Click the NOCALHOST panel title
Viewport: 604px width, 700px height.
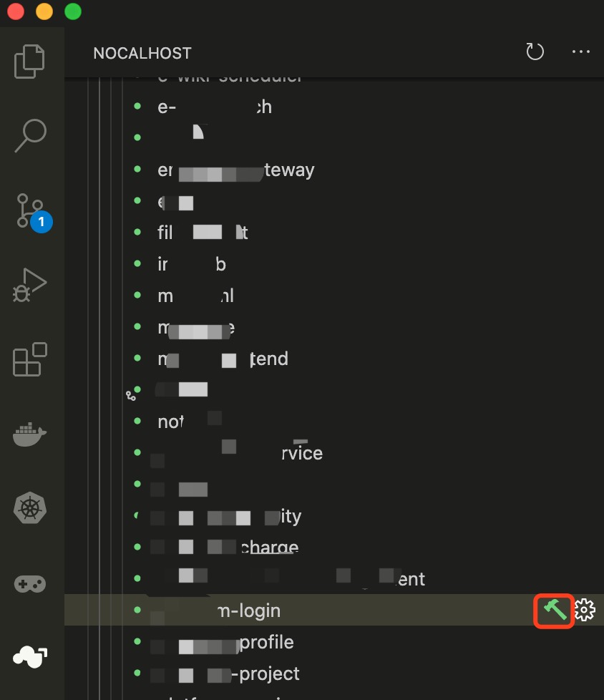[x=142, y=54]
